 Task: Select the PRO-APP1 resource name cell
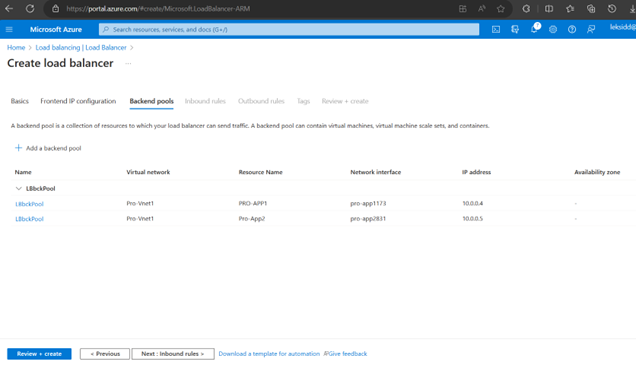click(x=253, y=203)
